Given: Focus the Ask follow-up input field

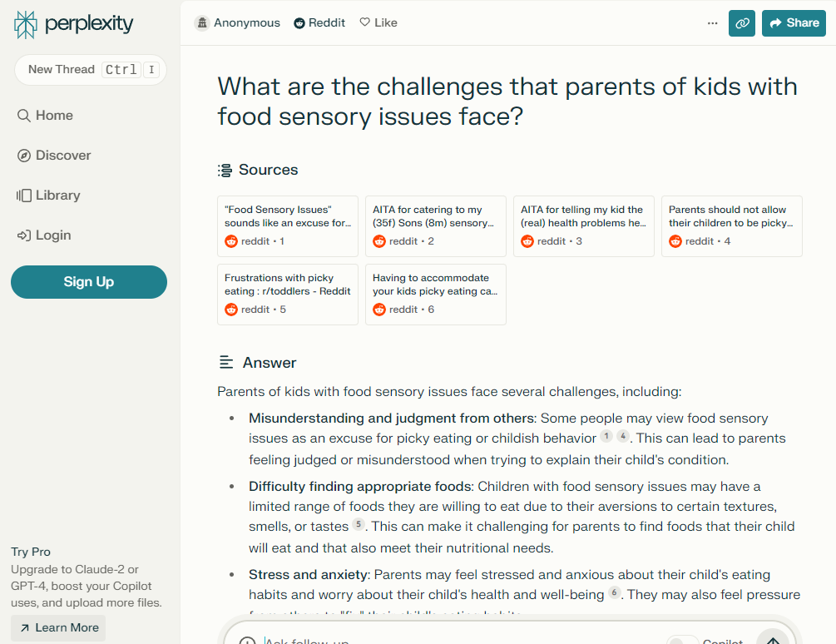Looking at the screenshot, I should click(458, 640).
